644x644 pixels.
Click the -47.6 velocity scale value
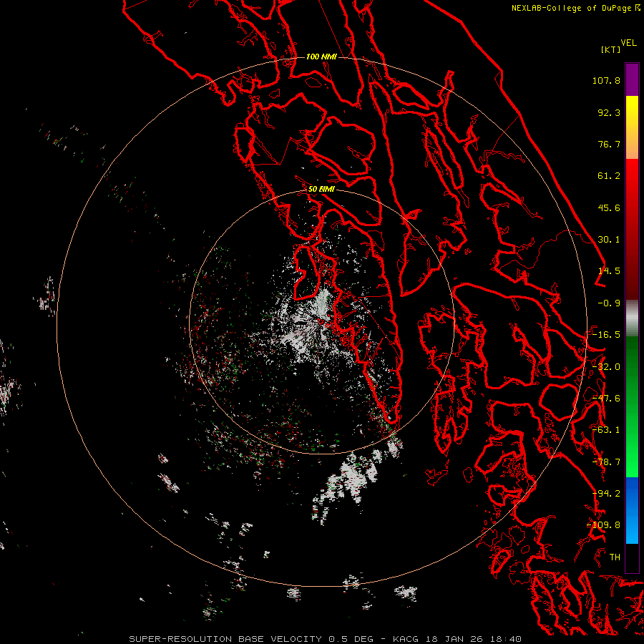[x=606, y=399]
